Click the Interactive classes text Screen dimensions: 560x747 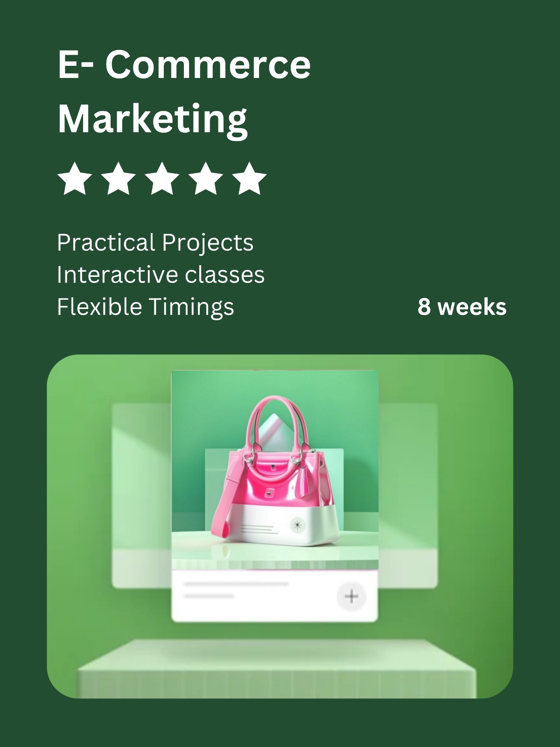161,275
